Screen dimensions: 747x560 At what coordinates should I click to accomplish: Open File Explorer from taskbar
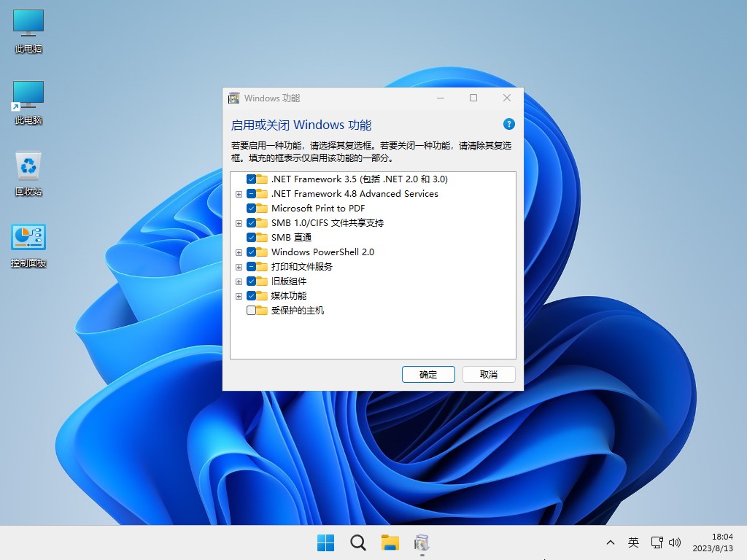pos(390,542)
